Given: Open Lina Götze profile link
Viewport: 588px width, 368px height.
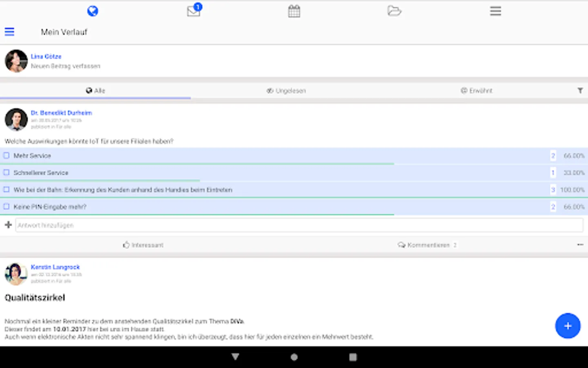Looking at the screenshot, I should [46, 56].
